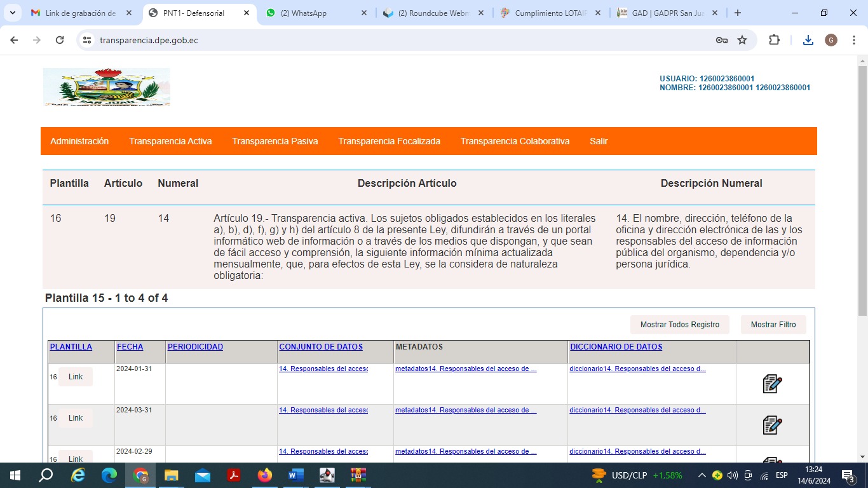
Task: Open the browser downloads icon
Action: [x=808, y=40]
